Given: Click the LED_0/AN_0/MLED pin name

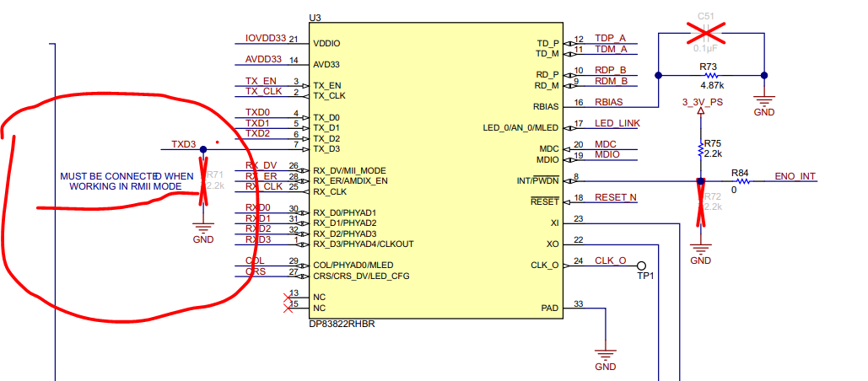Looking at the screenshot, I should (521, 128).
